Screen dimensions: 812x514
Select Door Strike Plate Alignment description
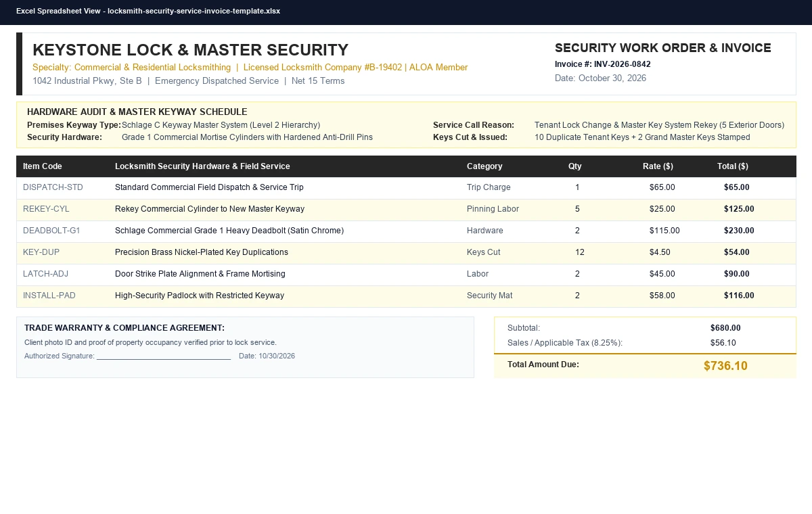(x=200, y=274)
